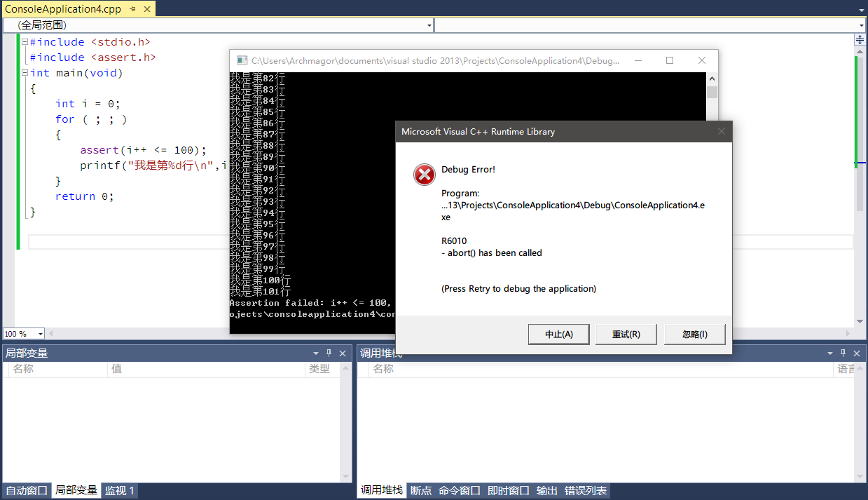This screenshot has height=500, width=868.
Task: Collapse the int main function outline
Action: [25, 73]
